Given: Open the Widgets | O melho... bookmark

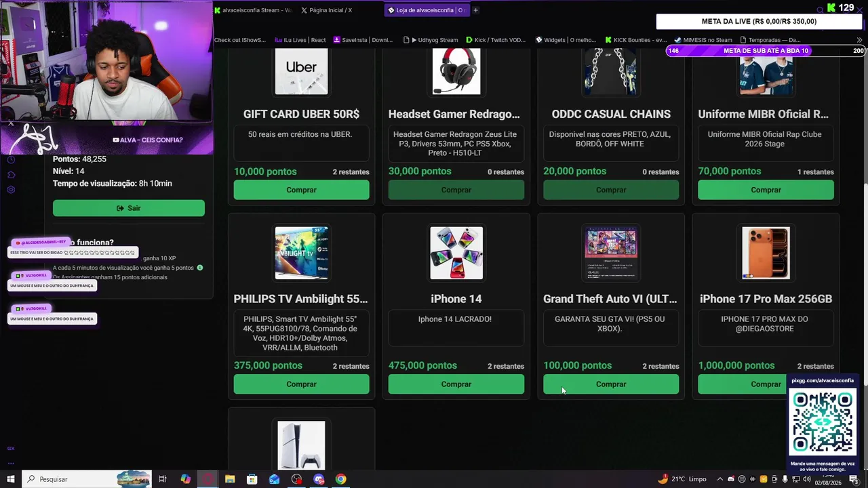Looking at the screenshot, I should [x=566, y=40].
